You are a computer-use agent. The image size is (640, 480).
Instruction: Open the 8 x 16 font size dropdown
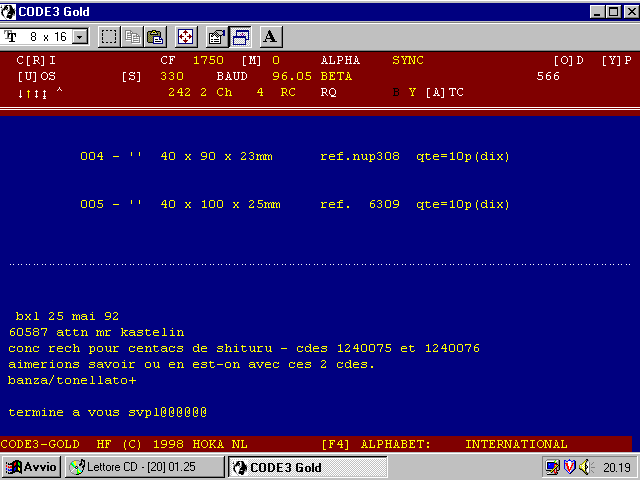(x=80, y=37)
